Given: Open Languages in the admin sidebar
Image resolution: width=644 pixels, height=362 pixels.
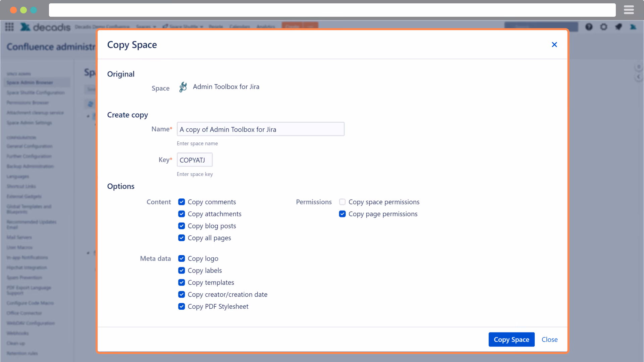Looking at the screenshot, I should [18, 176].
